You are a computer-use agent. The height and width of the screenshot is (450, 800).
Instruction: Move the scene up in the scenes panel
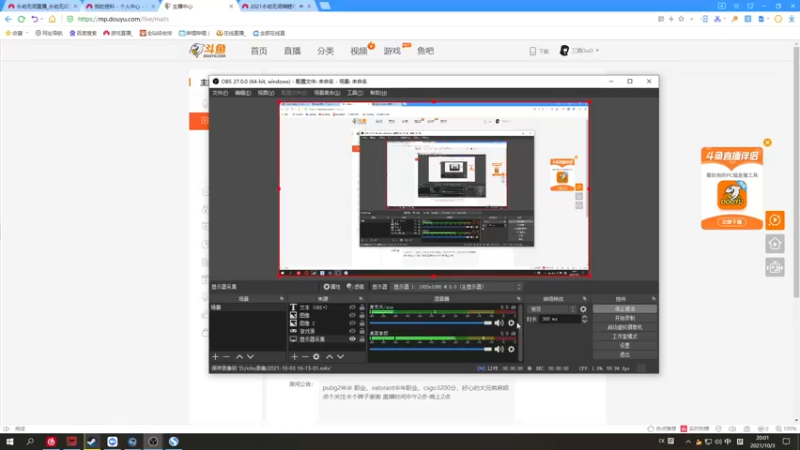(x=239, y=357)
